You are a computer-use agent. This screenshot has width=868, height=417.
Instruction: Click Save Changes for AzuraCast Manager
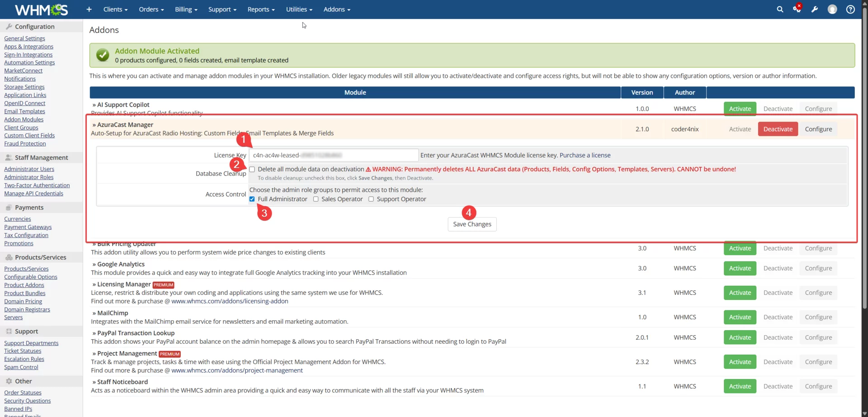[x=472, y=224]
